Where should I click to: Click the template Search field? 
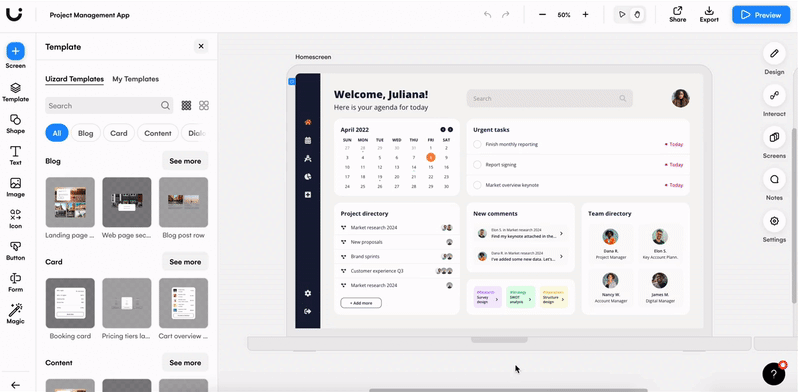(109, 105)
